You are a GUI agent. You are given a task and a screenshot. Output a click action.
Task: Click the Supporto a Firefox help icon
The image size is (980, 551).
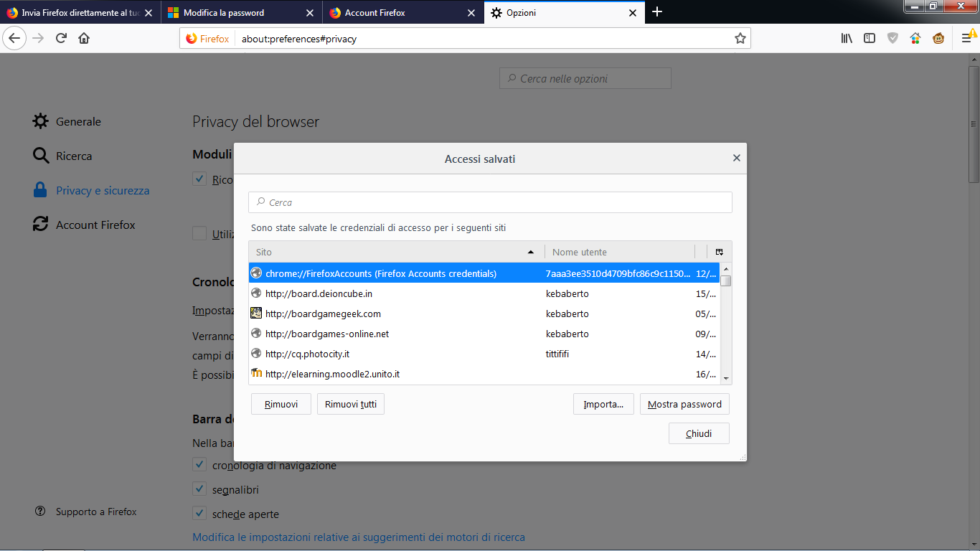coord(40,512)
